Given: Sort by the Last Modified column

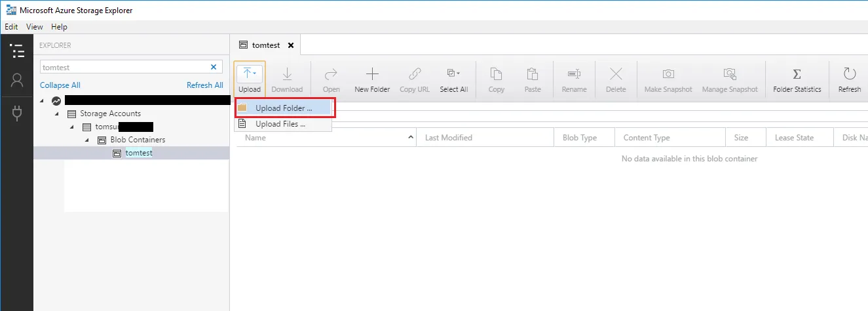Looking at the screenshot, I should click(485, 138).
